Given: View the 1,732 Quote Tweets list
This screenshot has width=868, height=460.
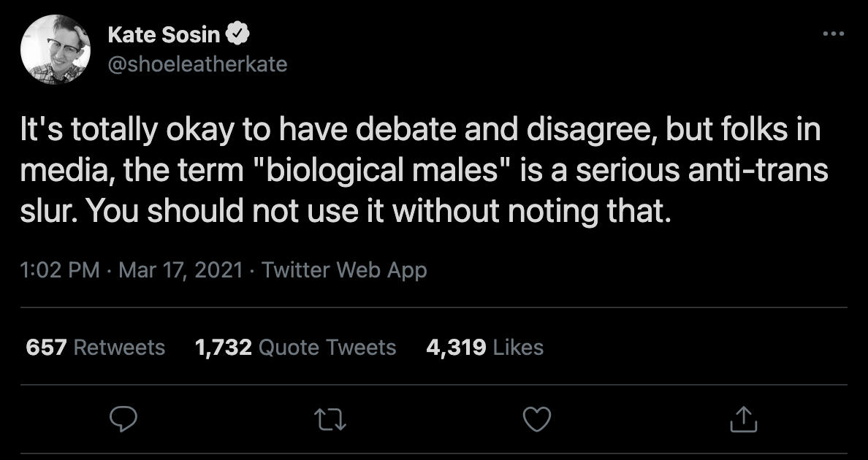Looking at the screenshot, I should [x=296, y=347].
